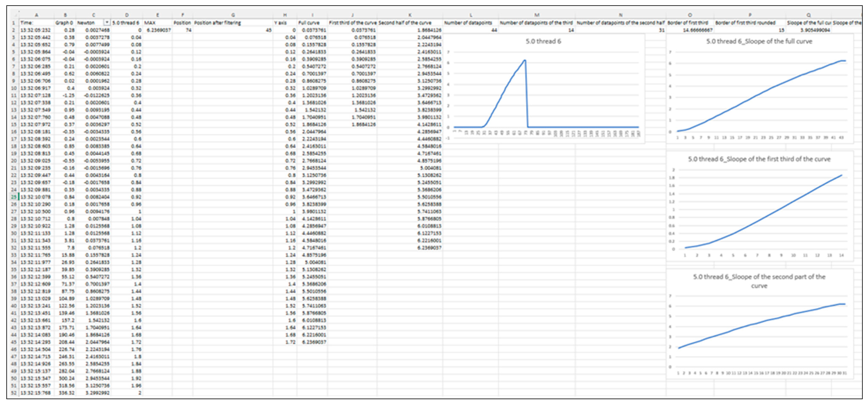Click the 'Time:' header cell
The image size is (868, 403).
(x=27, y=22)
